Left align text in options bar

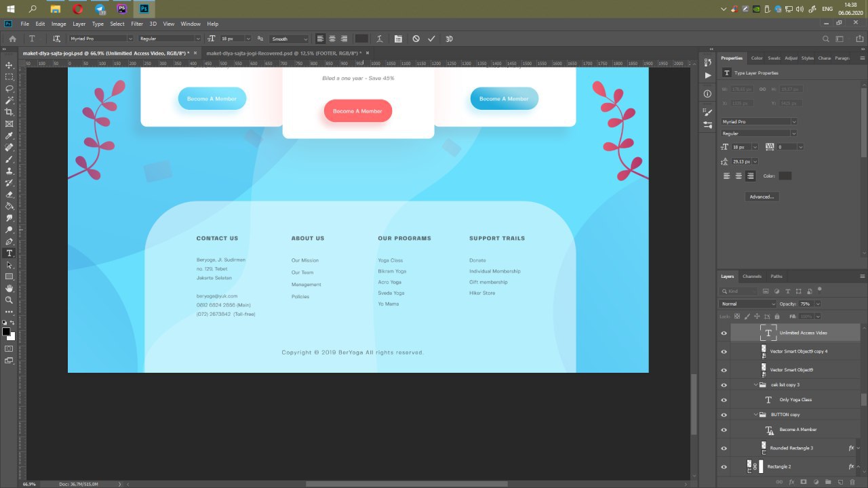click(x=320, y=39)
